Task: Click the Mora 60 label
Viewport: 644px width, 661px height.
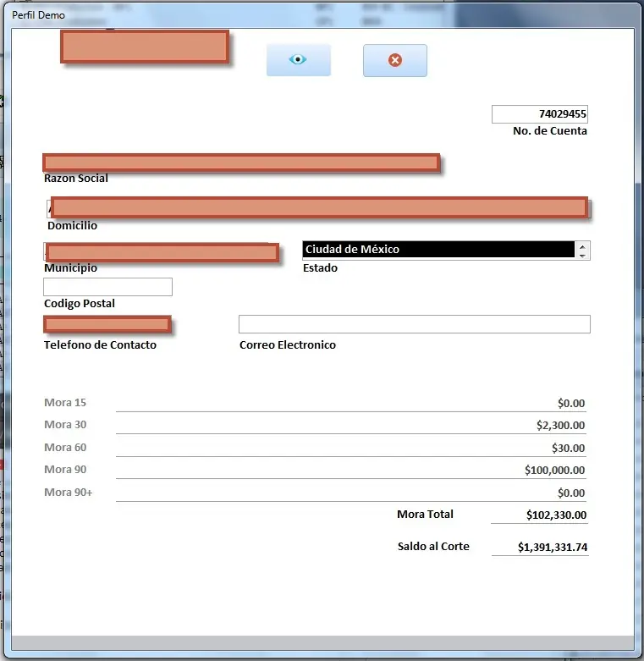Action: point(65,447)
